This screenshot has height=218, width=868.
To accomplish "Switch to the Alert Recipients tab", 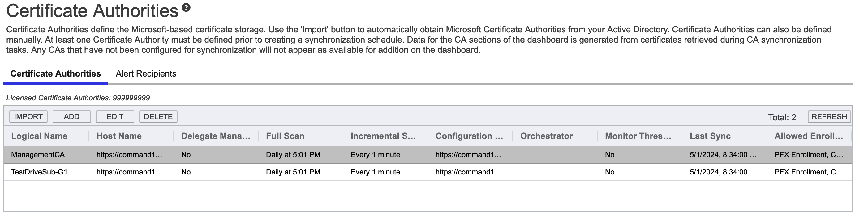I will pyautogui.click(x=146, y=74).
